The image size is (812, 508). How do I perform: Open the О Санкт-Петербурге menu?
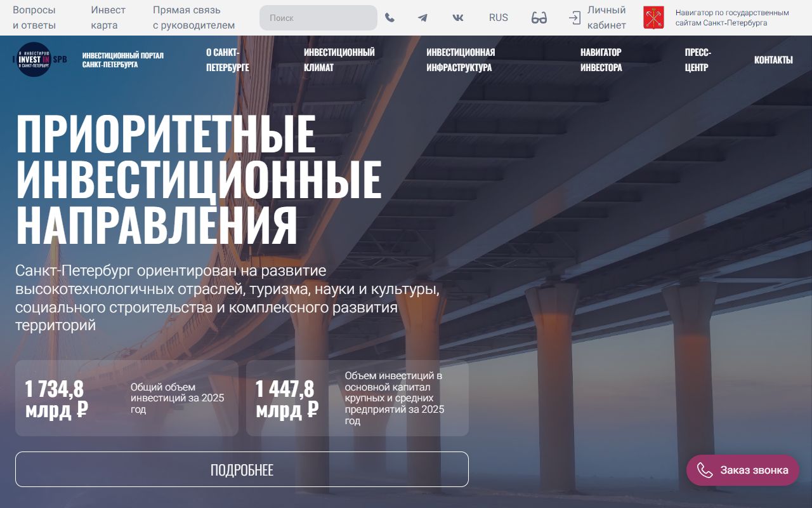click(x=227, y=60)
